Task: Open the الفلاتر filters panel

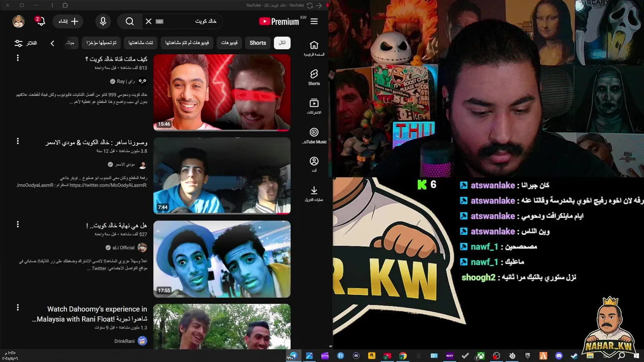Action: coord(26,43)
